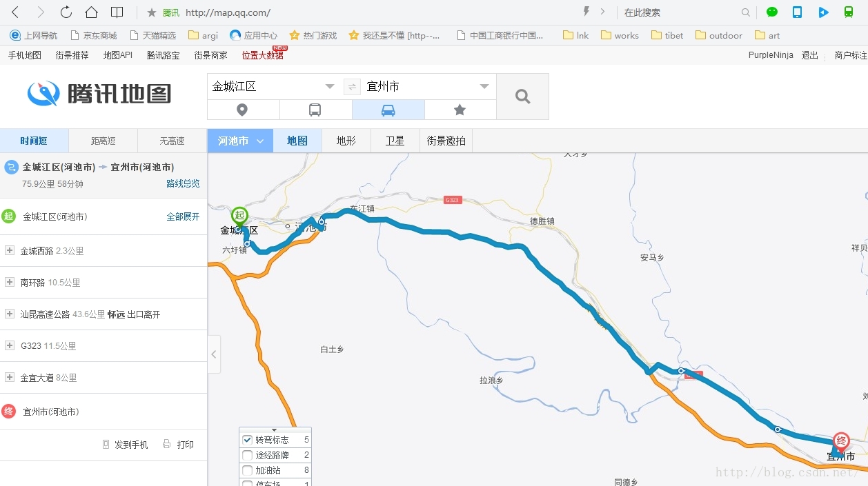The height and width of the screenshot is (486, 868).
Task: Click the 打印 print button
Action: (x=178, y=445)
